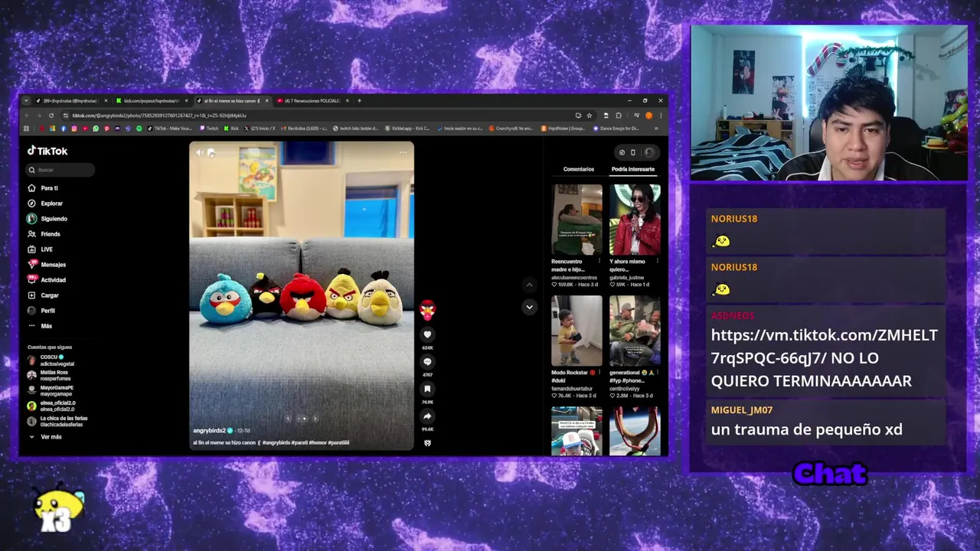Open Modo Rockstar #duki video thumbnail
The width and height of the screenshot is (980, 551).
point(577,331)
